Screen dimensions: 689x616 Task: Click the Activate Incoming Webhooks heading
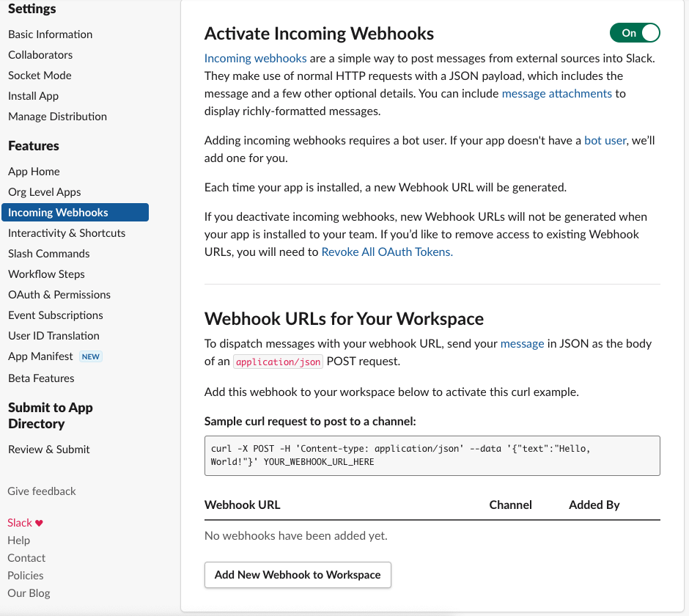tap(319, 34)
